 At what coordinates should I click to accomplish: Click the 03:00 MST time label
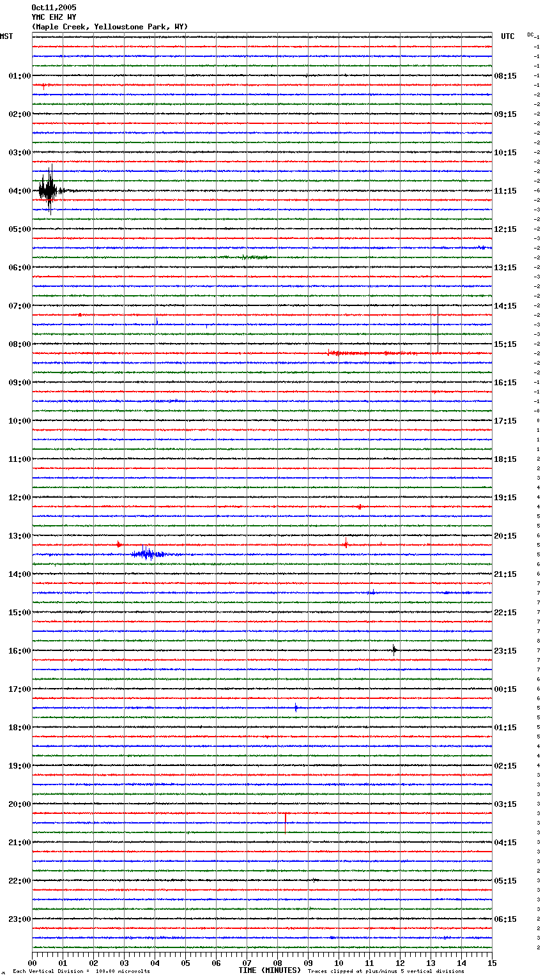click(20, 153)
